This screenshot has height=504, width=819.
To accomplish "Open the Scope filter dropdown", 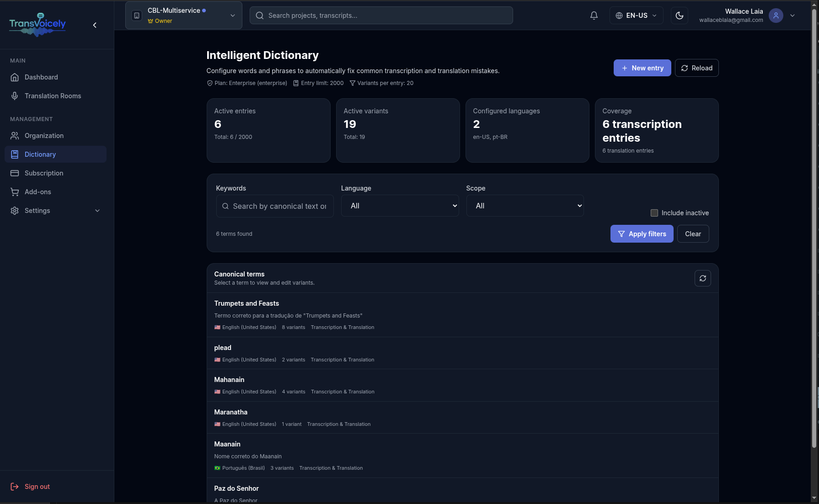I will pos(525,206).
